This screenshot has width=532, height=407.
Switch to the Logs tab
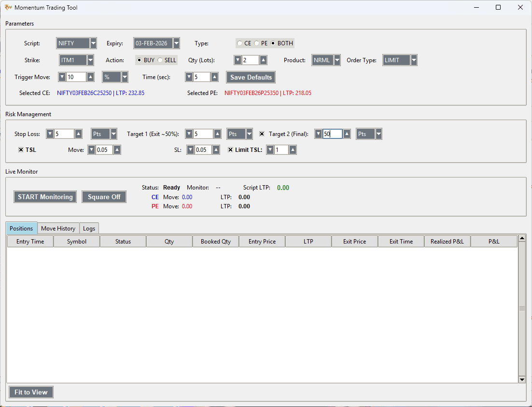pos(89,228)
